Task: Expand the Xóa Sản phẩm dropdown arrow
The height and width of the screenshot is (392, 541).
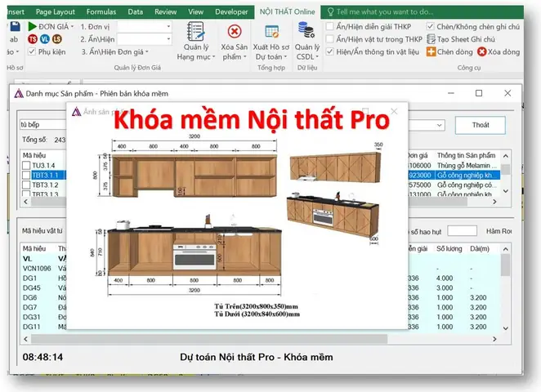Action: [244, 57]
